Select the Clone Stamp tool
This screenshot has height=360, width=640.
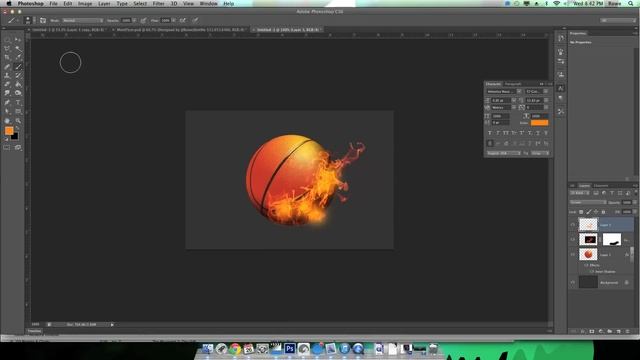pos(7,76)
